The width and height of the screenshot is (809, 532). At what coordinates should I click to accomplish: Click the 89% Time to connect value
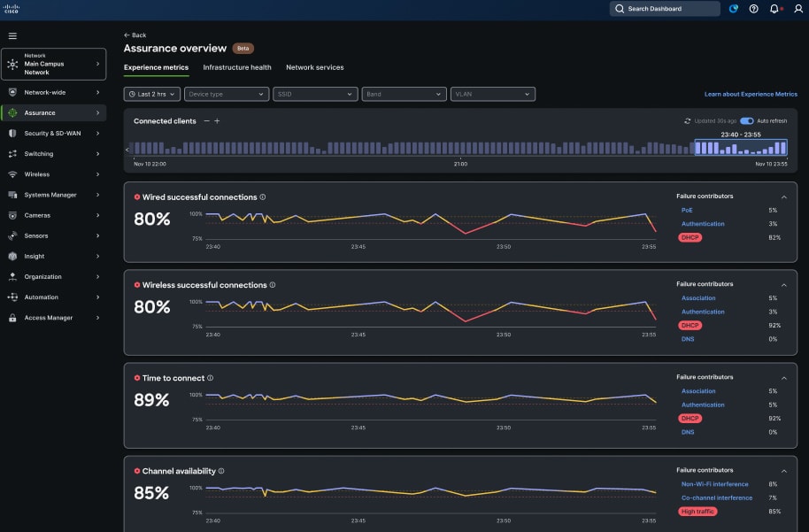[x=151, y=400]
